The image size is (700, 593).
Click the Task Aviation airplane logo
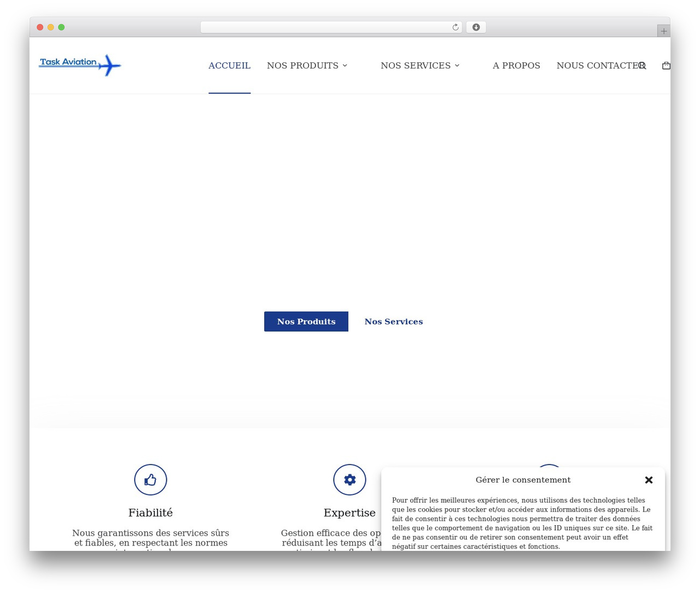tap(80, 65)
